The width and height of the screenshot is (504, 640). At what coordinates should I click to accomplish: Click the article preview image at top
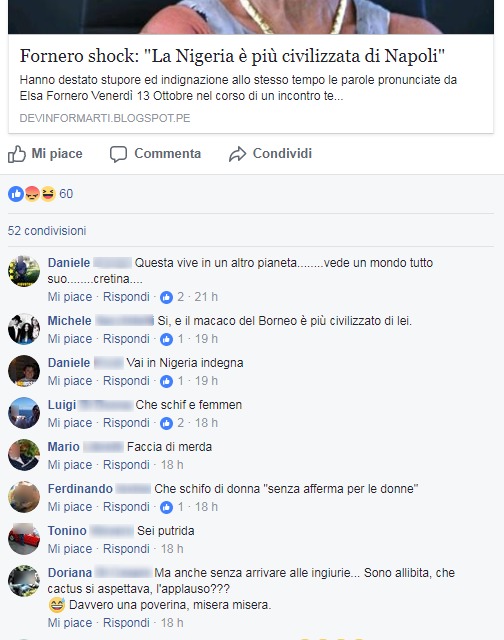pyautogui.click(x=251, y=17)
